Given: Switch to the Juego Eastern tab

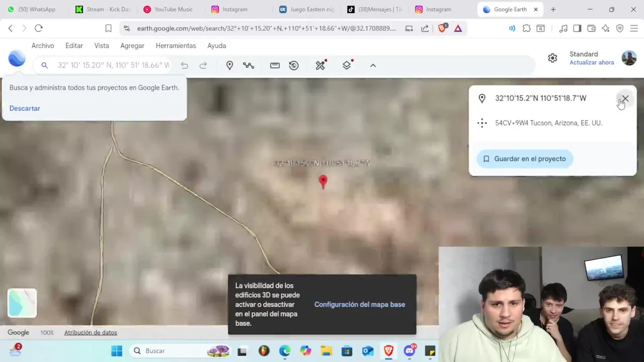Looking at the screenshot, I should [308, 9].
